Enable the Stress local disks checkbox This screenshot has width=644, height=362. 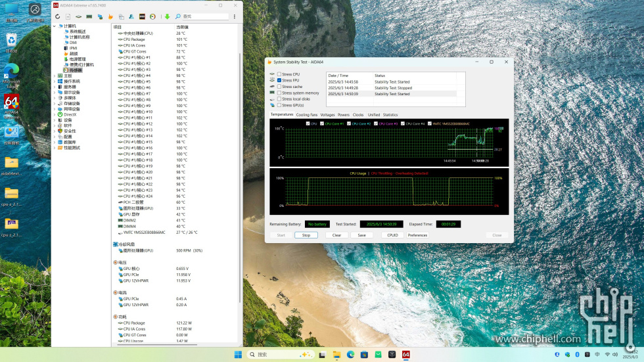point(279,99)
